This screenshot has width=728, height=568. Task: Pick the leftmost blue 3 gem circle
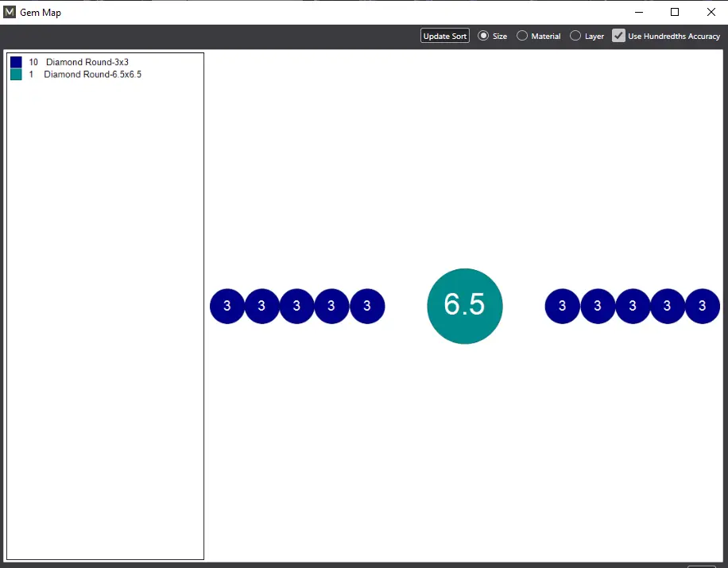[227, 306]
